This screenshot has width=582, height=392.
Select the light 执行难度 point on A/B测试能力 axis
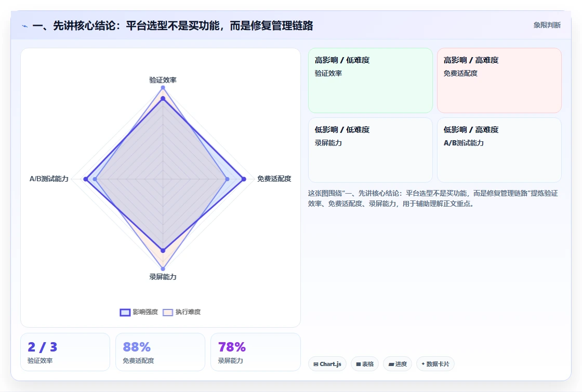95,179
